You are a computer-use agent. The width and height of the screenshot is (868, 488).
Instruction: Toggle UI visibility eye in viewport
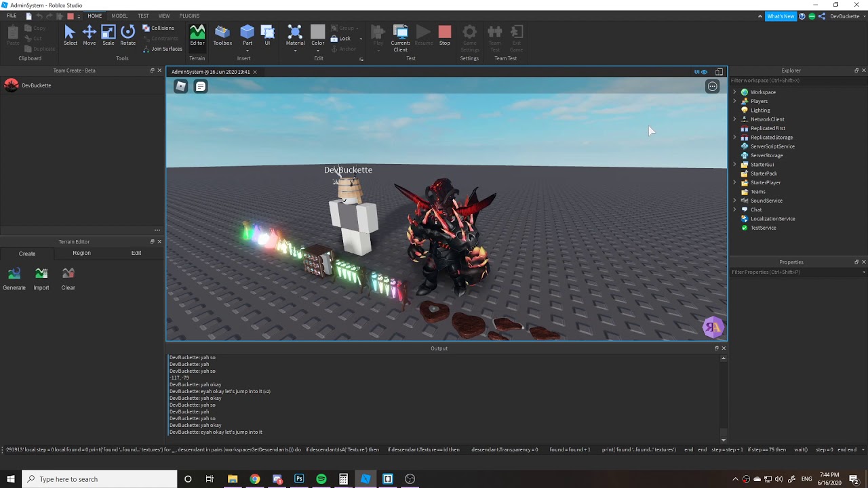click(701, 72)
